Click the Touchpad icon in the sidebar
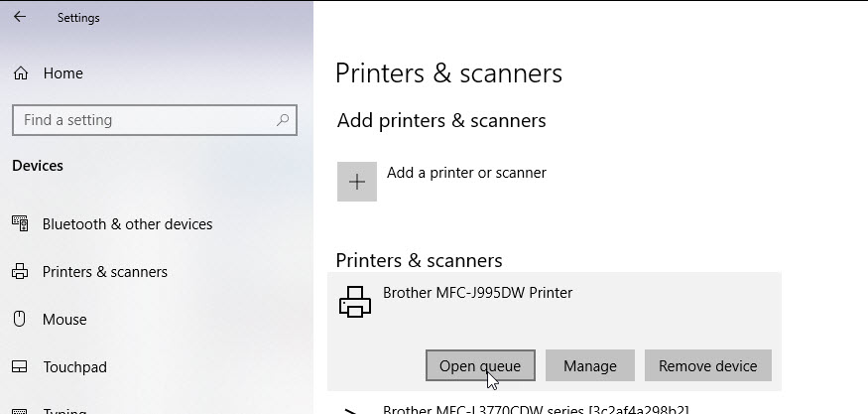The height and width of the screenshot is (414, 868). [x=20, y=367]
